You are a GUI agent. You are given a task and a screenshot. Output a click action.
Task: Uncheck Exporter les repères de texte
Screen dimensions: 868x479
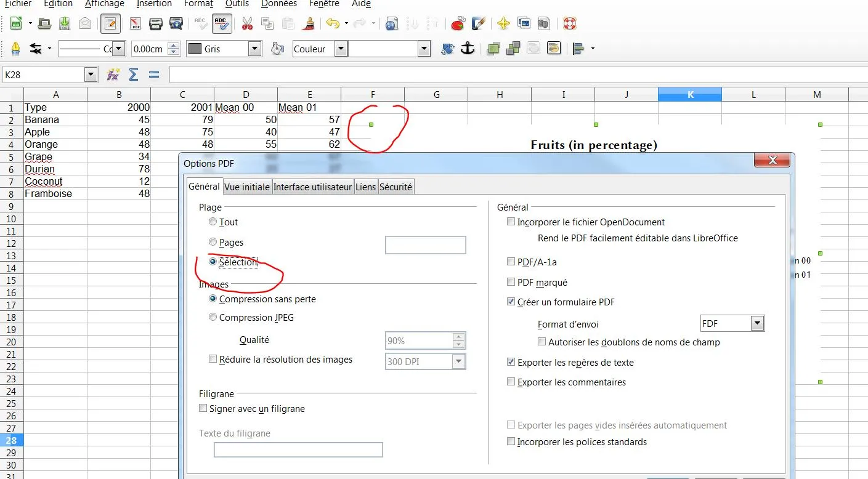(x=511, y=362)
